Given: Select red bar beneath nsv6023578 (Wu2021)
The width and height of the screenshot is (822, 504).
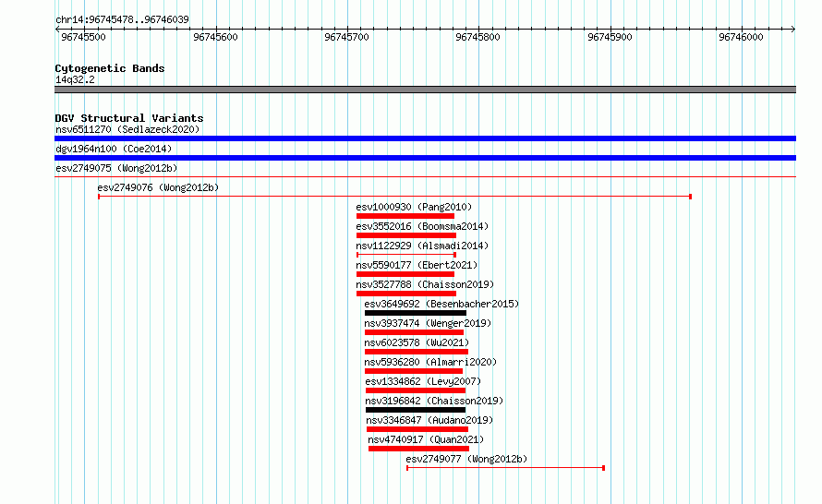Looking at the screenshot, I should click(417, 352).
